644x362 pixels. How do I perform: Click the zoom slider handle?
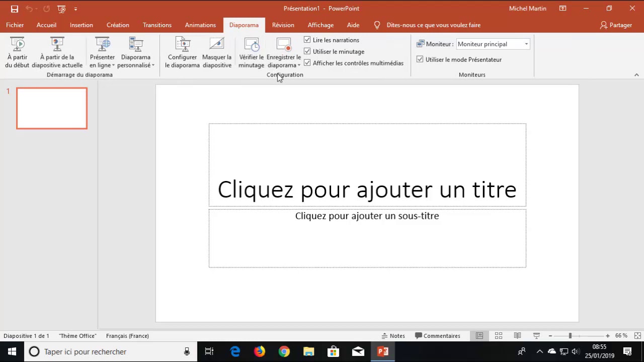(570, 336)
